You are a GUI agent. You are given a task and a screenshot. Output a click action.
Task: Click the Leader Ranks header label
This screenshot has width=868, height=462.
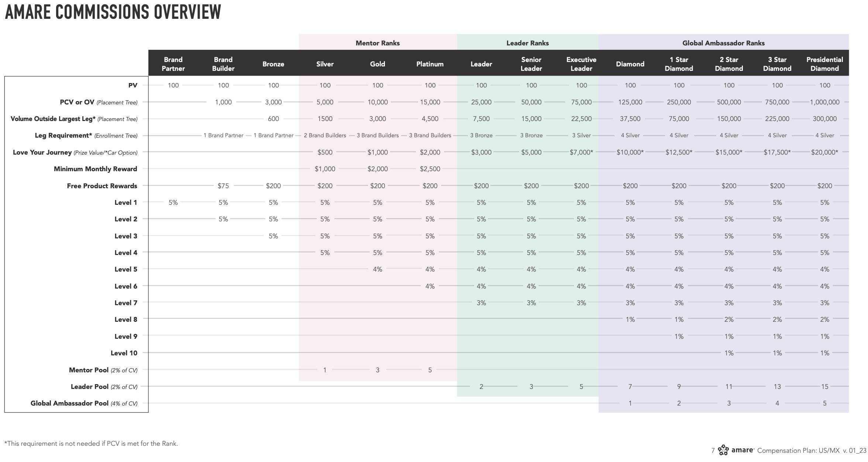(x=527, y=43)
